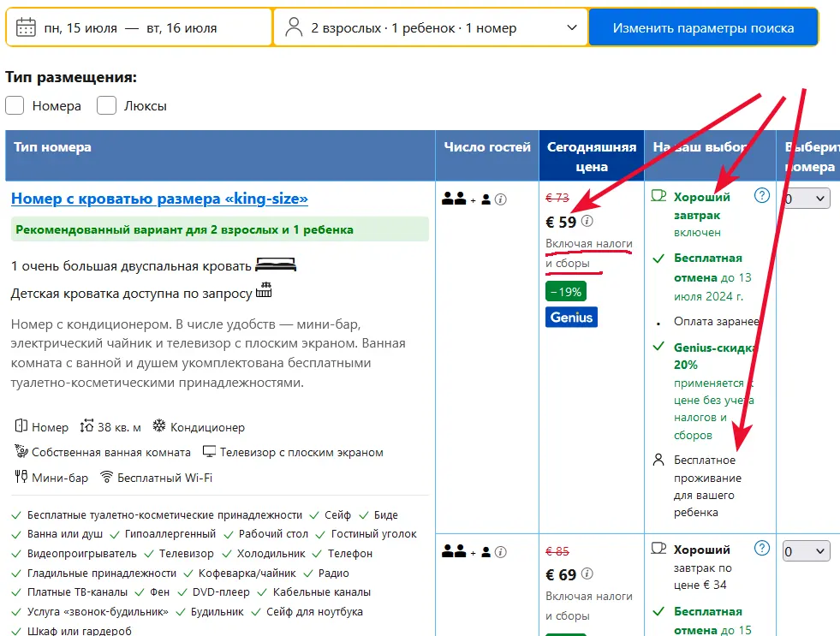Open Номер с кроватью размера «king-size» link

[x=159, y=199]
